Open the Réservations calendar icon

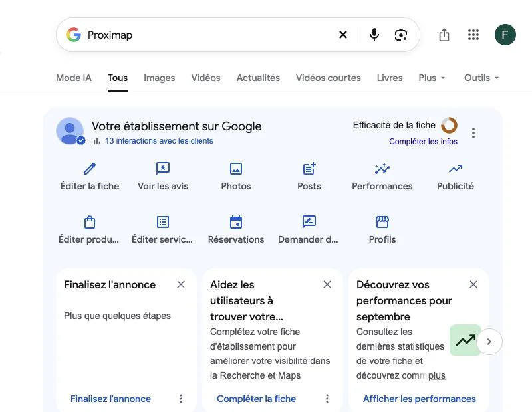[x=236, y=222]
